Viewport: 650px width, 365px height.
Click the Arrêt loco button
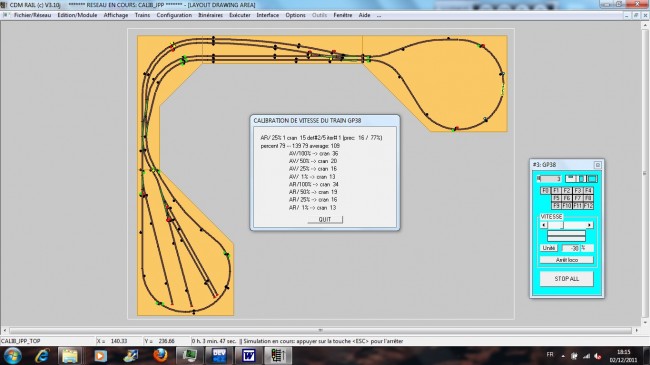pos(567,260)
